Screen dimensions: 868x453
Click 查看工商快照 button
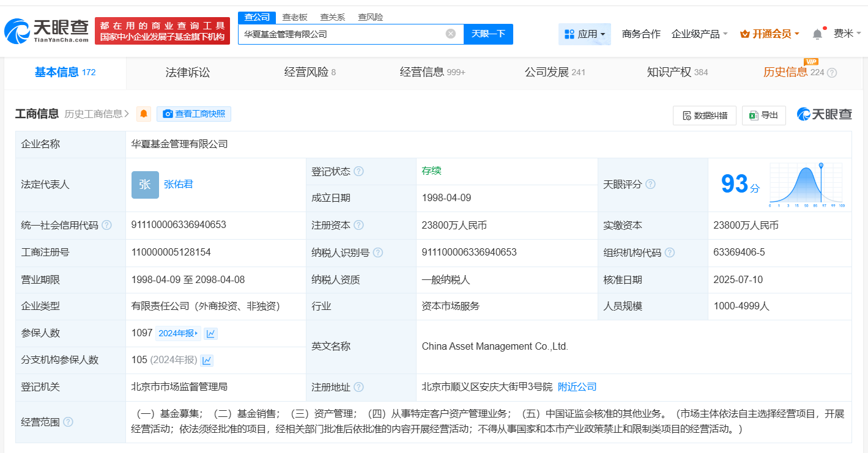[194, 114]
